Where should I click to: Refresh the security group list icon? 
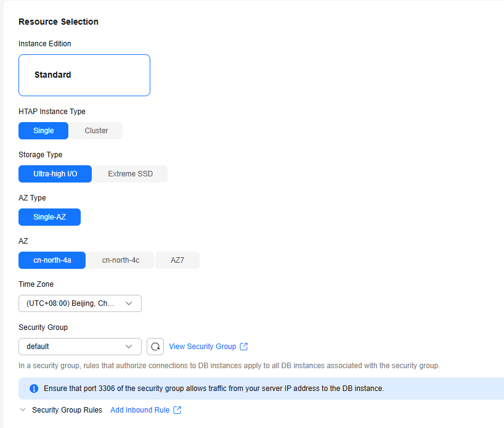tap(155, 347)
